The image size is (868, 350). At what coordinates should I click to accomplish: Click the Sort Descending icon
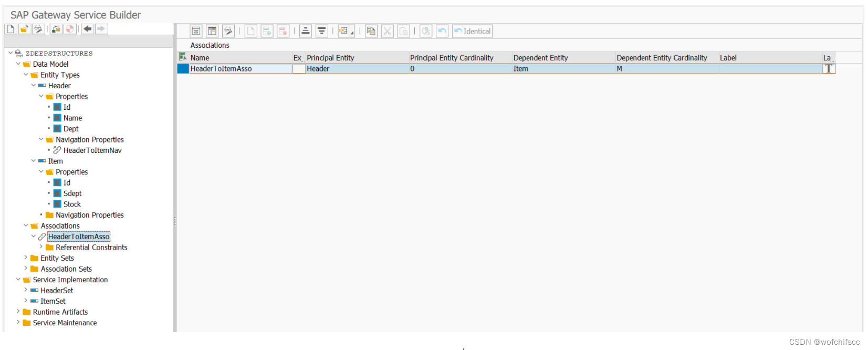322,31
